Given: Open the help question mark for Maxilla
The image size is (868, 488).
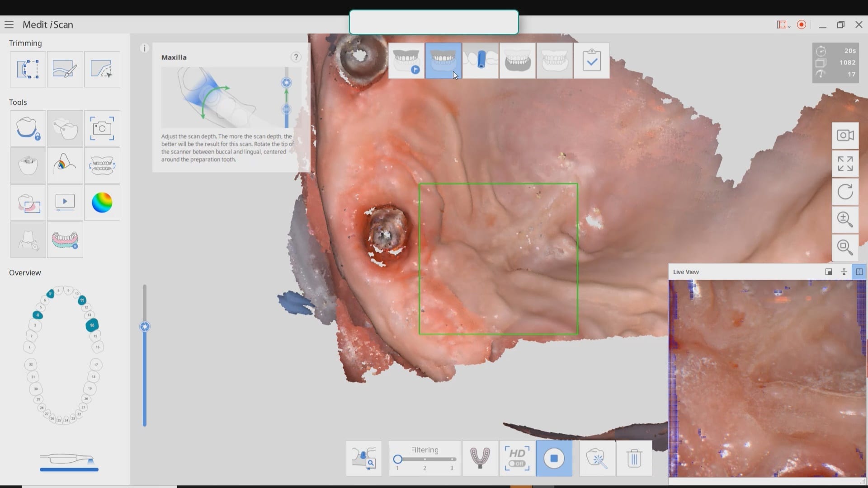Looking at the screenshot, I should (296, 57).
